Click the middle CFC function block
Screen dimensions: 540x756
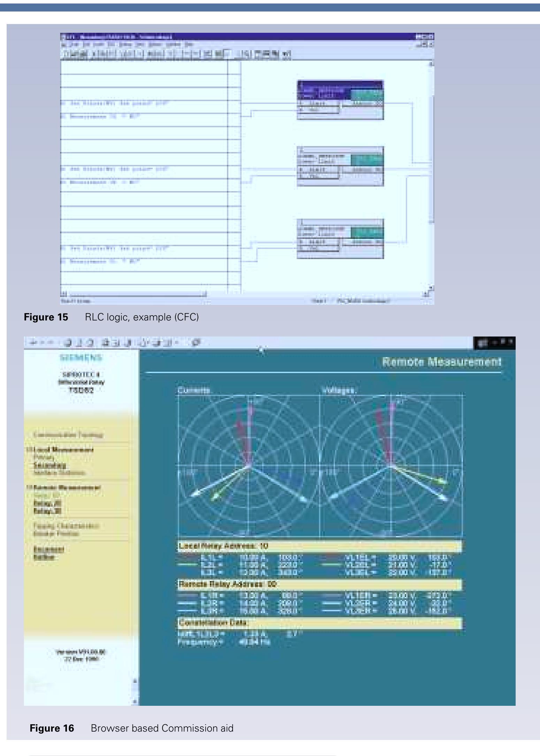click(340, 166)
